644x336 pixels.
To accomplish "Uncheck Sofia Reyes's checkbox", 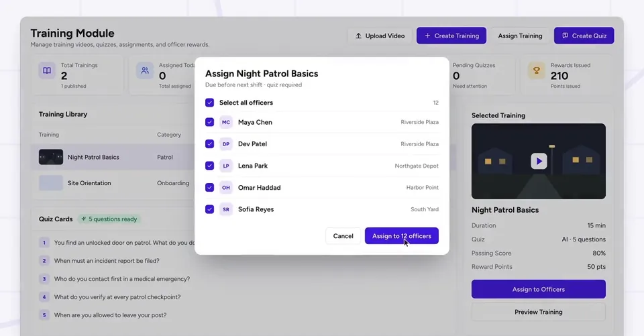I will [x=209, y=209].
